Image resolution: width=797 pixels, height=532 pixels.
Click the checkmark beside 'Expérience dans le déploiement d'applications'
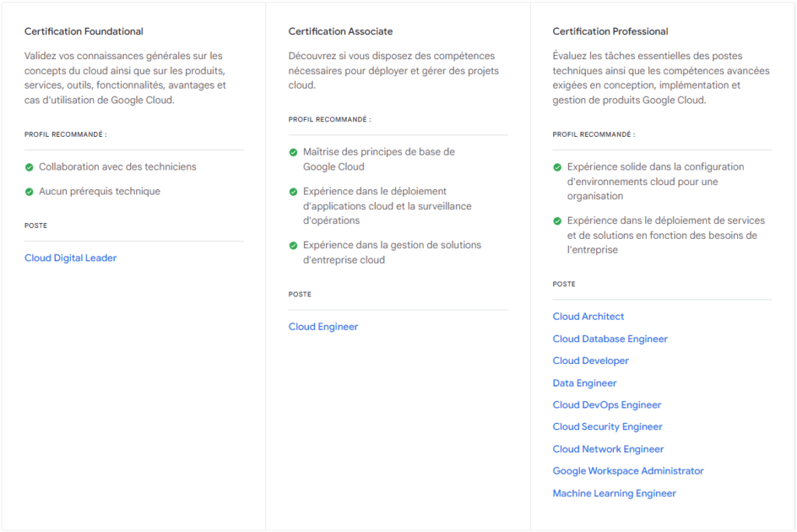293,191
